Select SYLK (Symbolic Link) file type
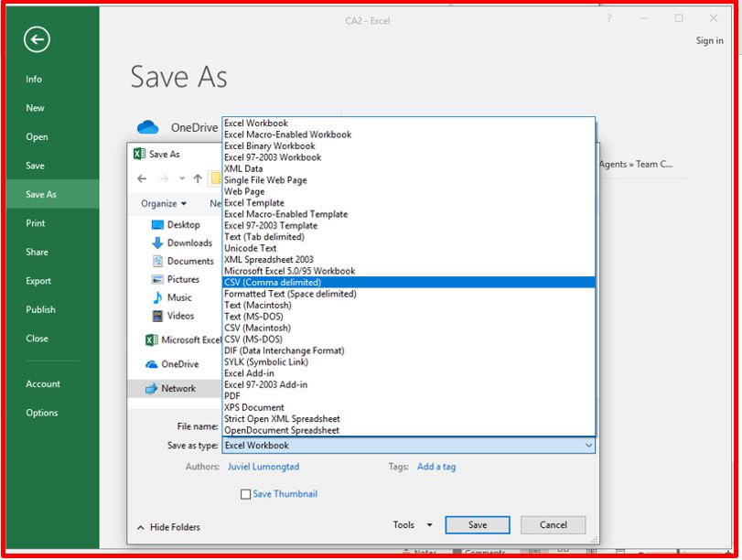 tap(409, 361)
